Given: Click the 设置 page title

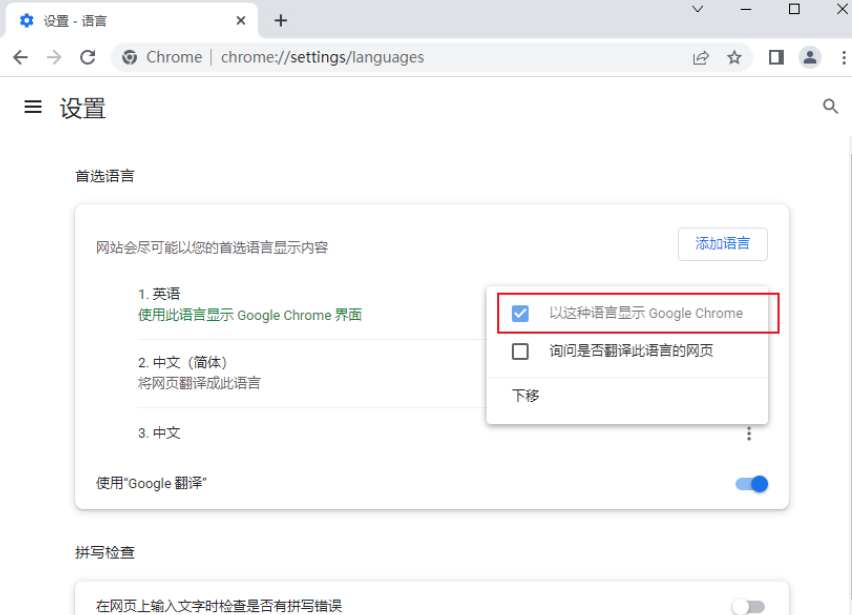Looking at the screenshot, I should tap(83, 108).
